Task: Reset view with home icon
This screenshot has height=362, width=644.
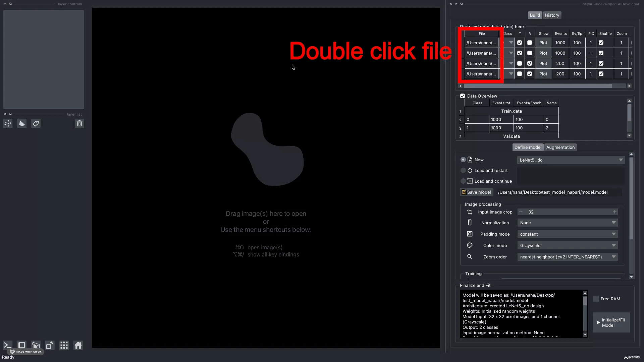Action: click(x=78, y=345)
